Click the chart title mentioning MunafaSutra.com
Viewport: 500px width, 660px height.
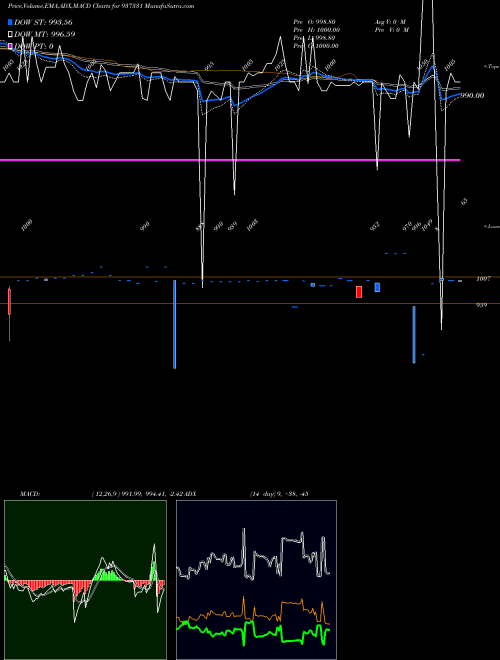pos(101,6)
